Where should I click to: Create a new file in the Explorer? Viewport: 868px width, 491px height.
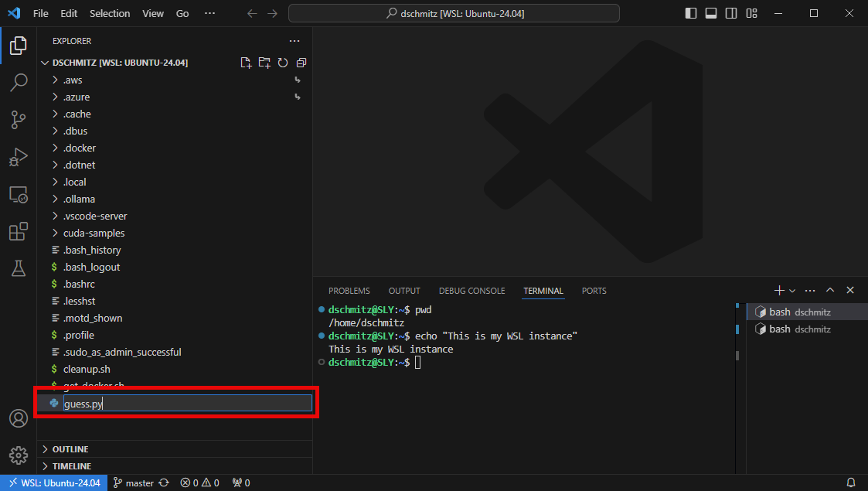(245, 63)
